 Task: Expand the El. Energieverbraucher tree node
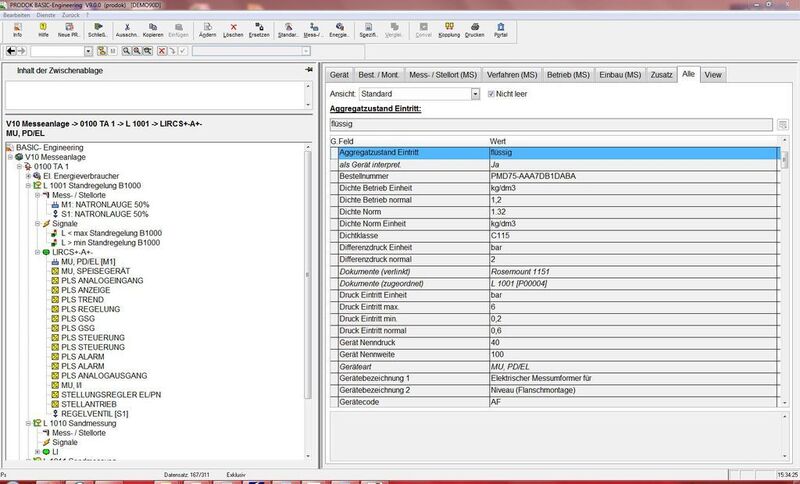tap(27, 176)
